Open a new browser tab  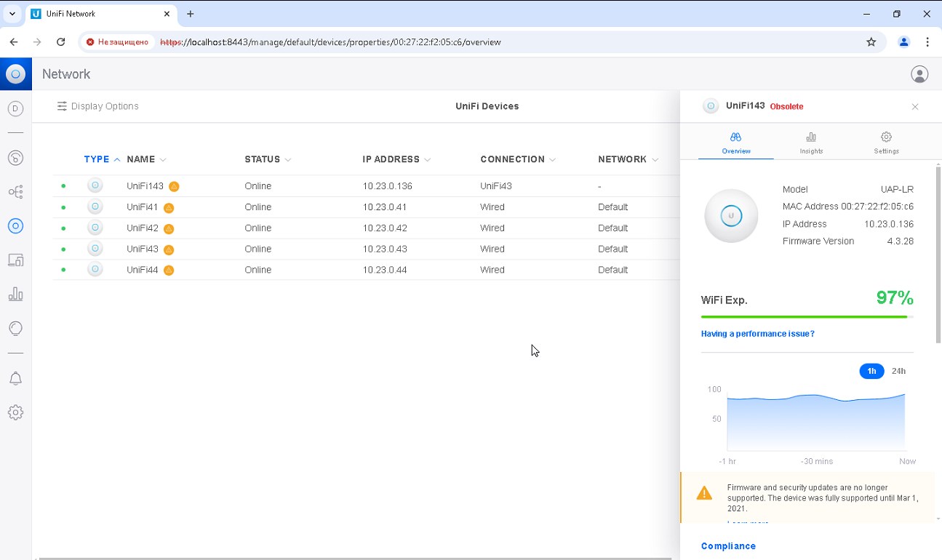point(191,14)
